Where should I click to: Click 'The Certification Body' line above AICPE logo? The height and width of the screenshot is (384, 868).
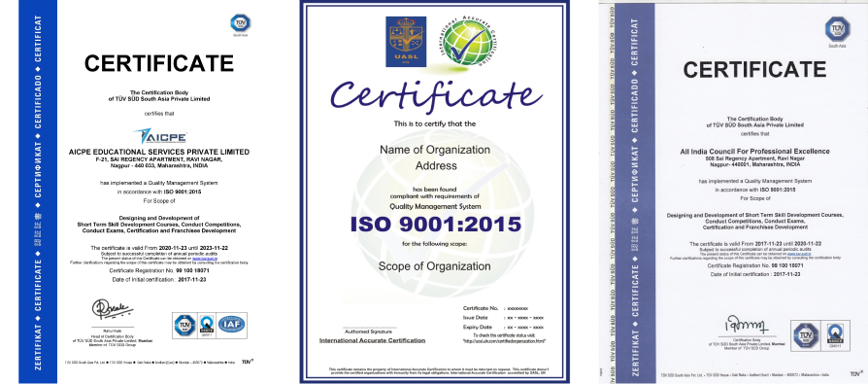point(159,92)
